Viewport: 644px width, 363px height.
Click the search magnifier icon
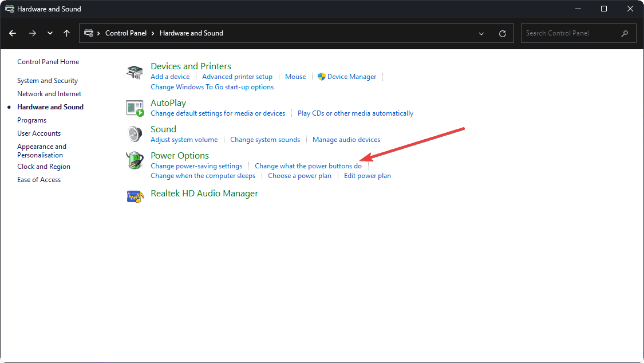coord(625,33)
